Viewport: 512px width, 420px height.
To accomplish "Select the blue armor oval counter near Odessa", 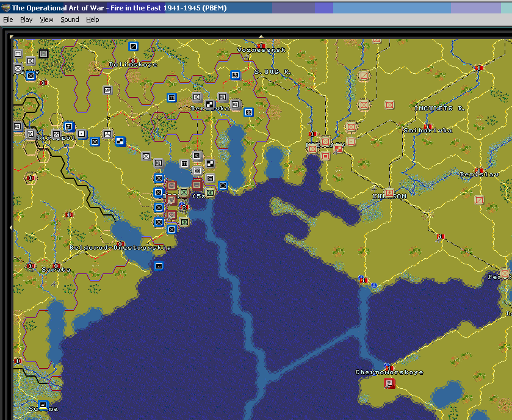I will pyautogui.click(x=223, y=186).
